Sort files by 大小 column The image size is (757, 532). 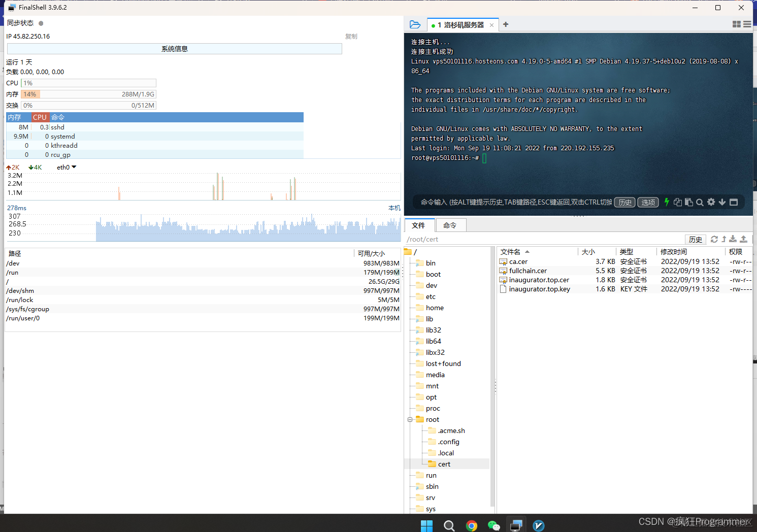click(597, 252)
